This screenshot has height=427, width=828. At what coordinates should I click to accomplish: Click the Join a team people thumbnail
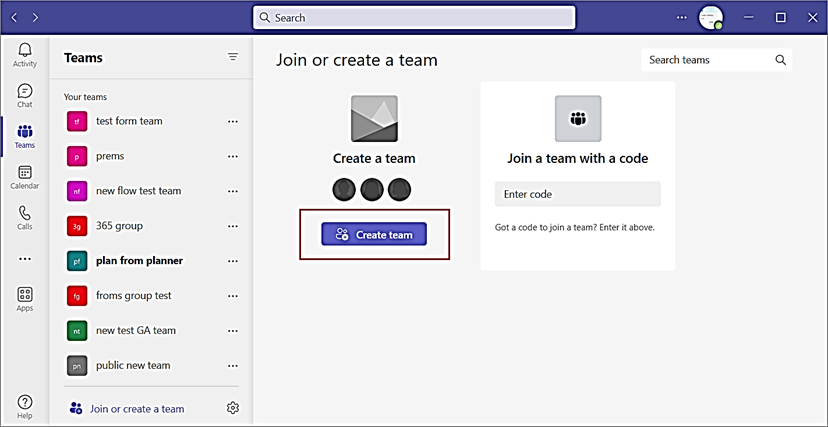point(578,119)
